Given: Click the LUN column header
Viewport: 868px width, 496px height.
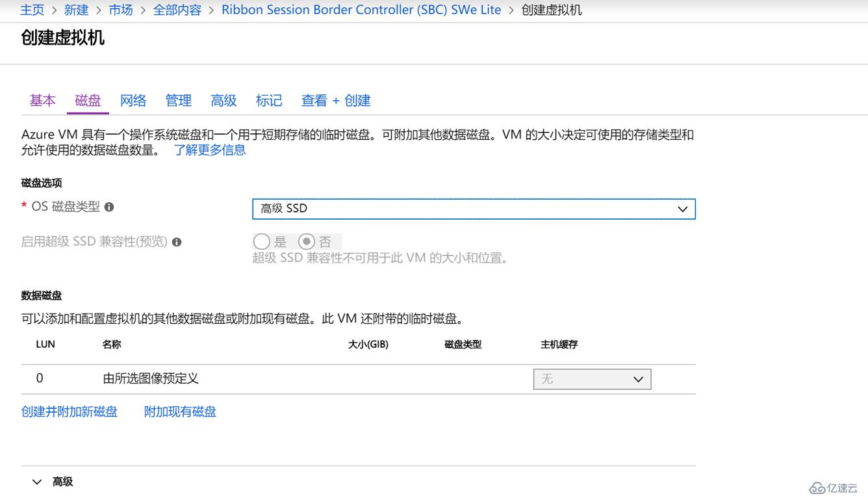Looking at the screenshot, I should click(x=45, y=345).
